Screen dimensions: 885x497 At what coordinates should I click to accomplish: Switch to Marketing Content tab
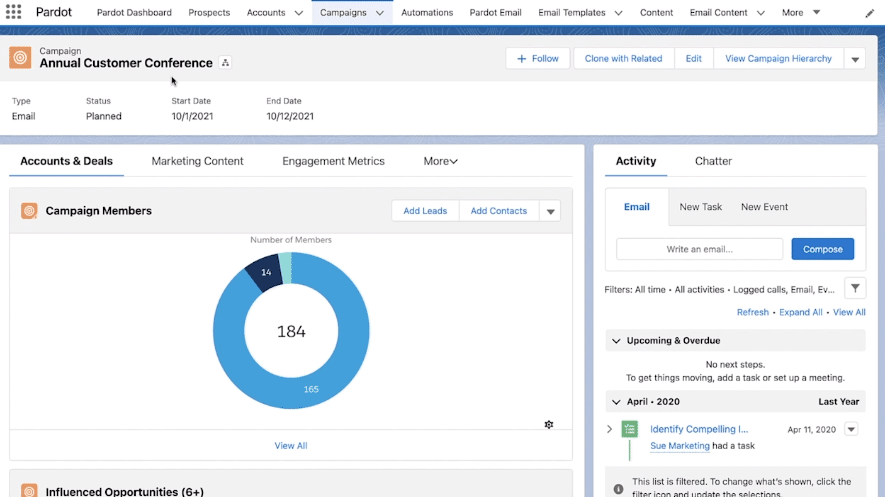tap(198, 161)
